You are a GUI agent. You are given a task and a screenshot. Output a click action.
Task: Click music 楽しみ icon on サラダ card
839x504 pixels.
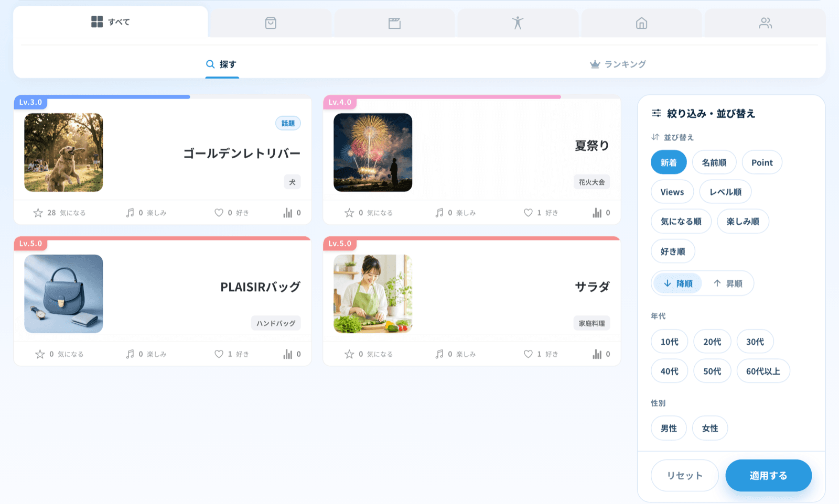(439, 354)
